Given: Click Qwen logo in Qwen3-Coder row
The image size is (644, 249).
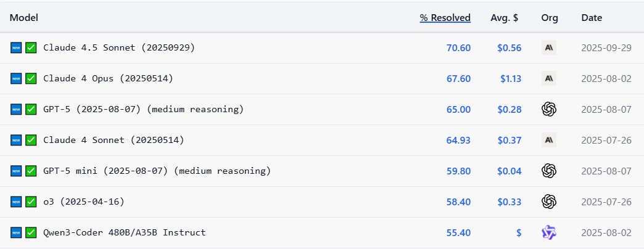Looking at the screenshot, I should click(549, 232).
